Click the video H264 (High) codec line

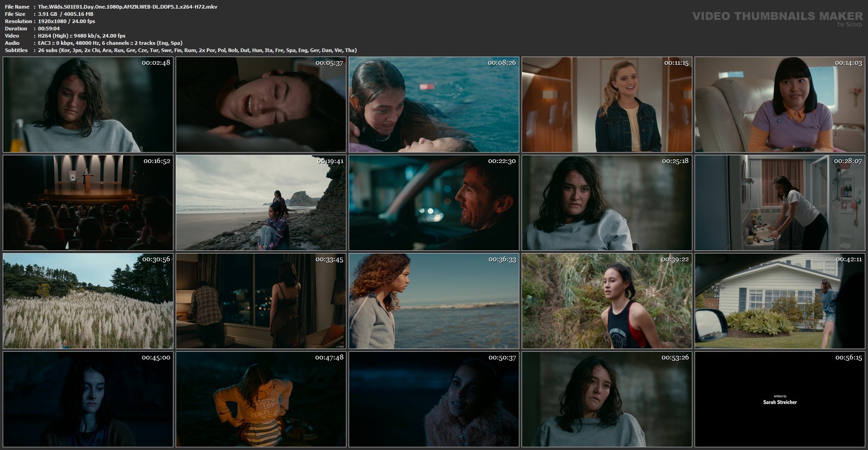click(82, 36)
